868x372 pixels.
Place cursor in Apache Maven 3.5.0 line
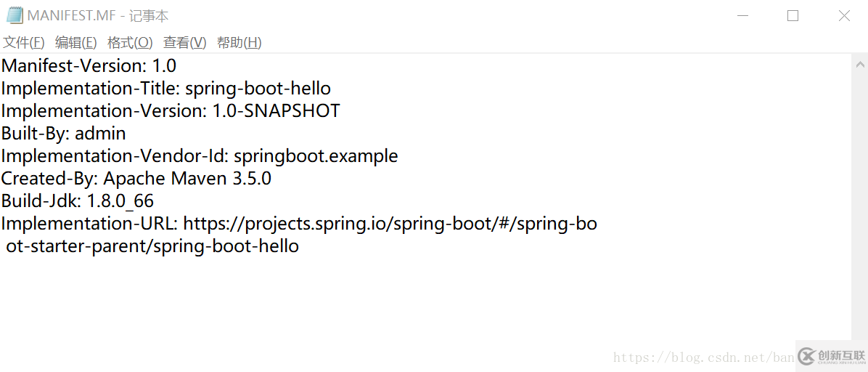point(136,179)
